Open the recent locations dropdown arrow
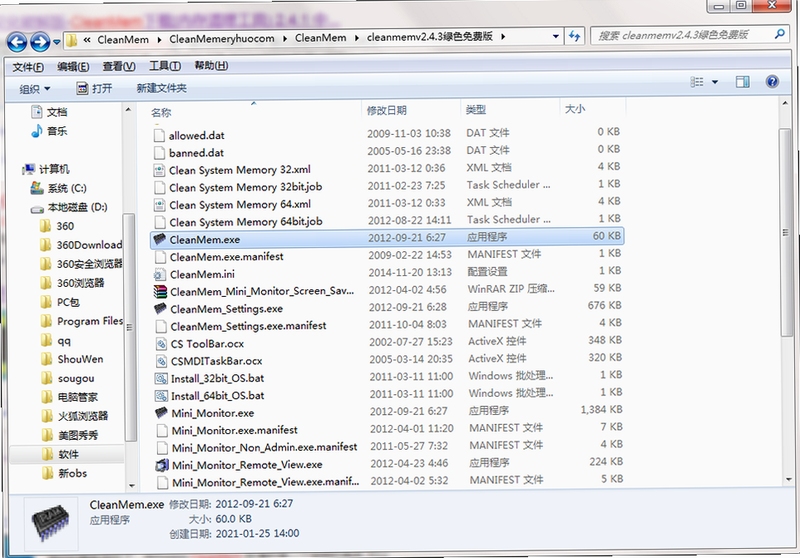The image size is (800, 558). (x=56, y=42)
